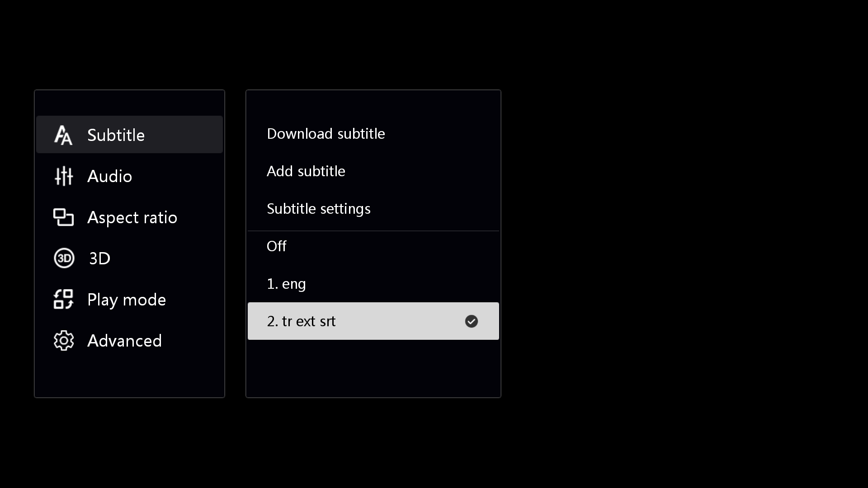Select subtitle track 2. tr ext srt
Image resolution: width=868 pixels, height=488 pixels.
373,321
